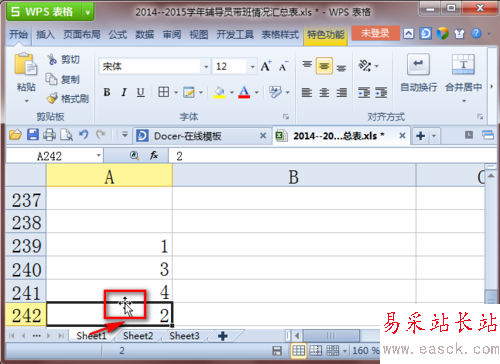Toggle bold formatting
The height and width of the screenshot is (364, 500).
point(107,92)
